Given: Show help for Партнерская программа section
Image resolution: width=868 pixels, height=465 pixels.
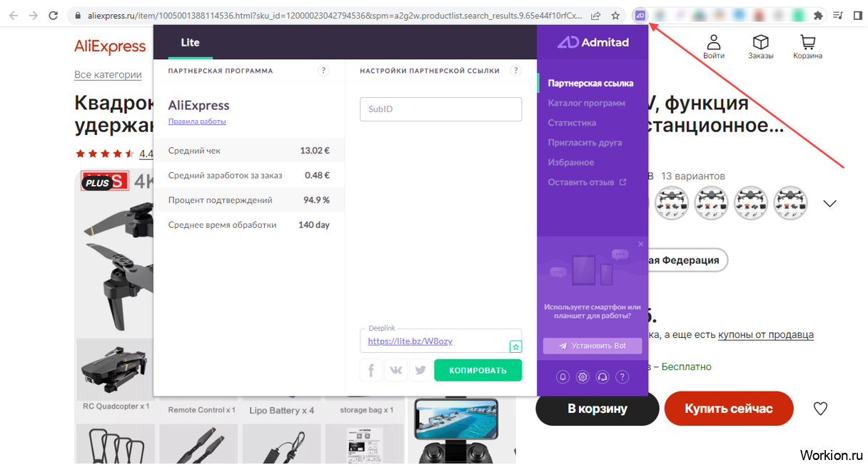Looking at the screenshot, I should [323, 71].
